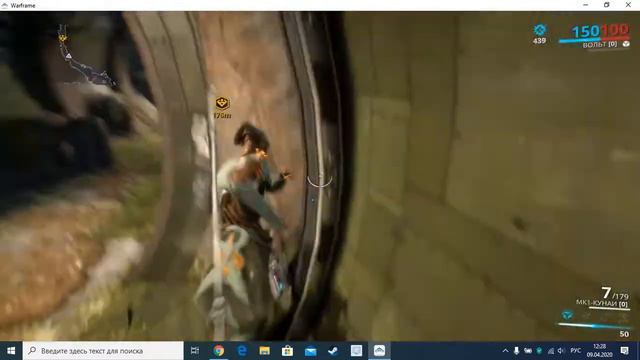Close the Warframe window
640x360 pixels.
[628, 5]
